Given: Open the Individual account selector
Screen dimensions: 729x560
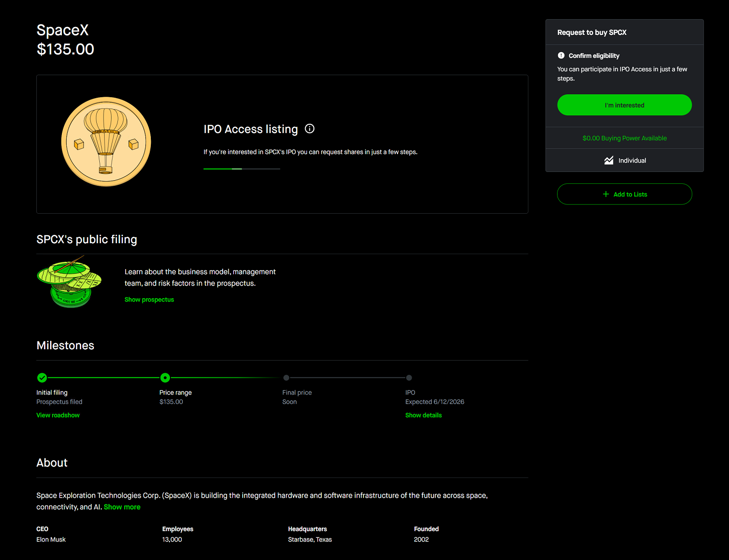Looking at the screenshot, I should [624, 161].
